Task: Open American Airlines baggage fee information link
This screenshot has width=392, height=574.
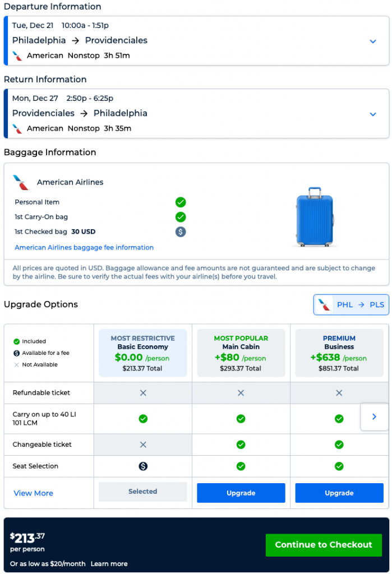Action: pos(84,247)
